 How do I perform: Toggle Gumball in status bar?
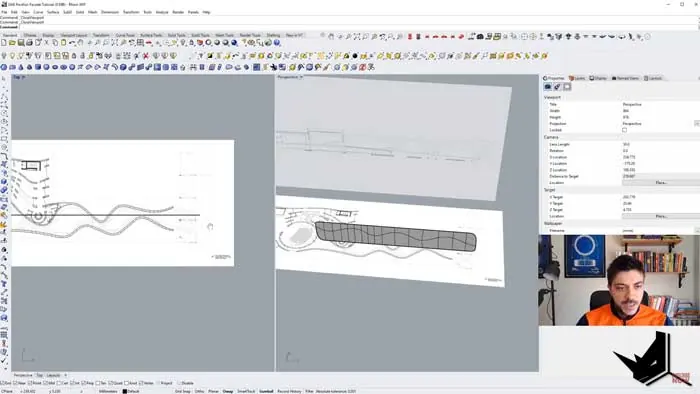(x=266, y=391)
